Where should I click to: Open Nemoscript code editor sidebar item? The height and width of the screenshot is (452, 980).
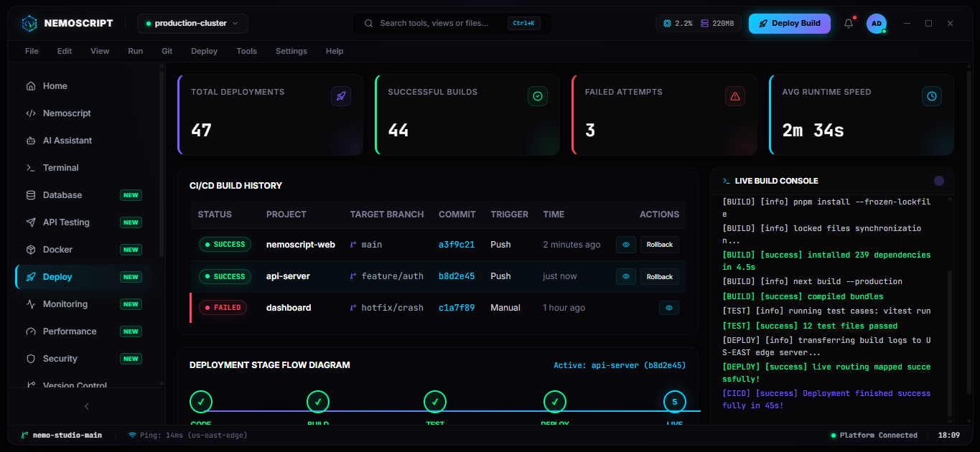pos(83,113)
